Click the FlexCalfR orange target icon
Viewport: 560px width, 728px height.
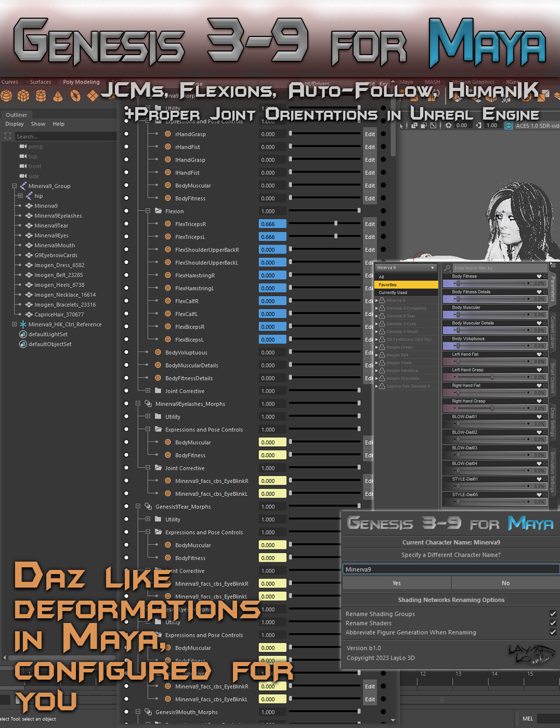(x=168, y=301)
